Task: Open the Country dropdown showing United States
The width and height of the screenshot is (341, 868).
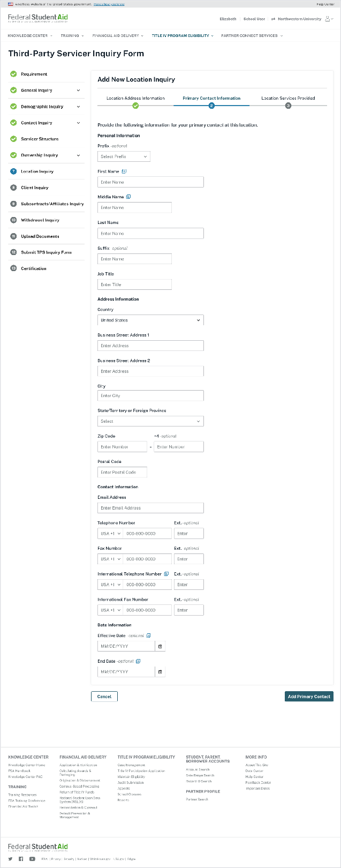Action: tap(150, 320)
